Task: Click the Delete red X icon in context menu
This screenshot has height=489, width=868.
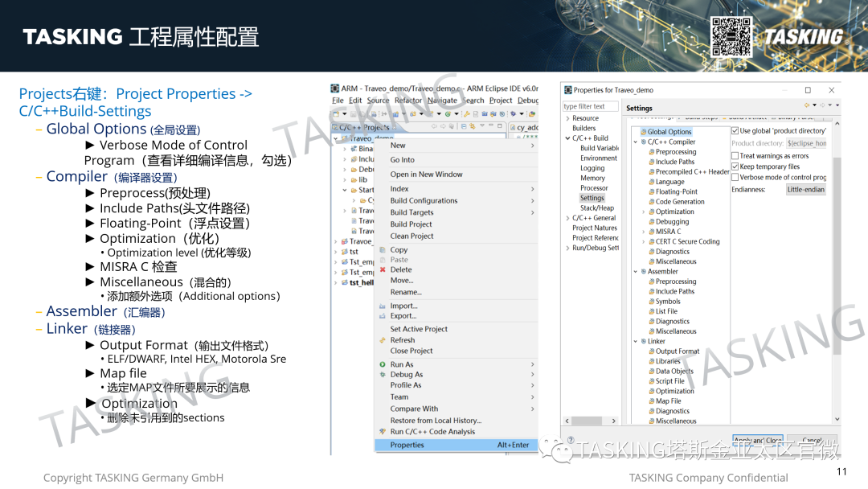Action: [383, 269]
